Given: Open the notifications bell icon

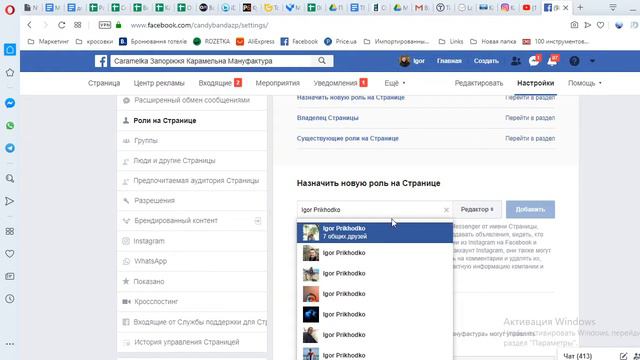Looking at the screenshot, I should coord(552,61).
